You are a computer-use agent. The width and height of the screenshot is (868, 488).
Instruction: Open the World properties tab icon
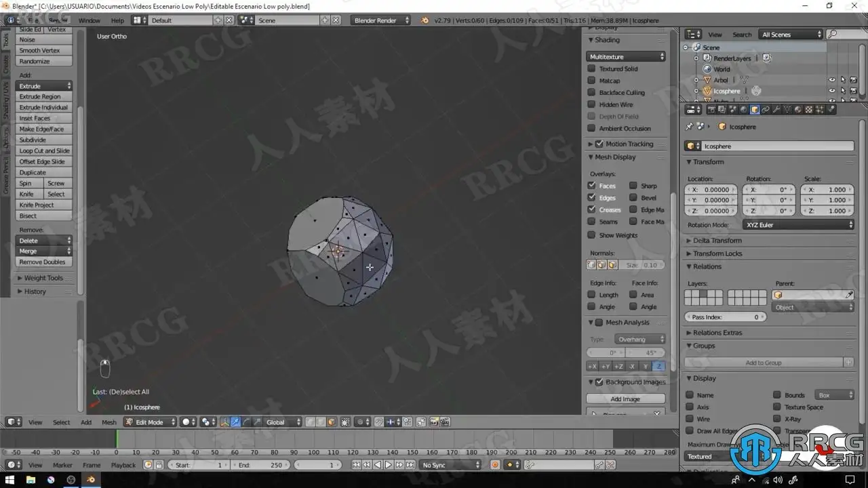[x=744, y=109]
